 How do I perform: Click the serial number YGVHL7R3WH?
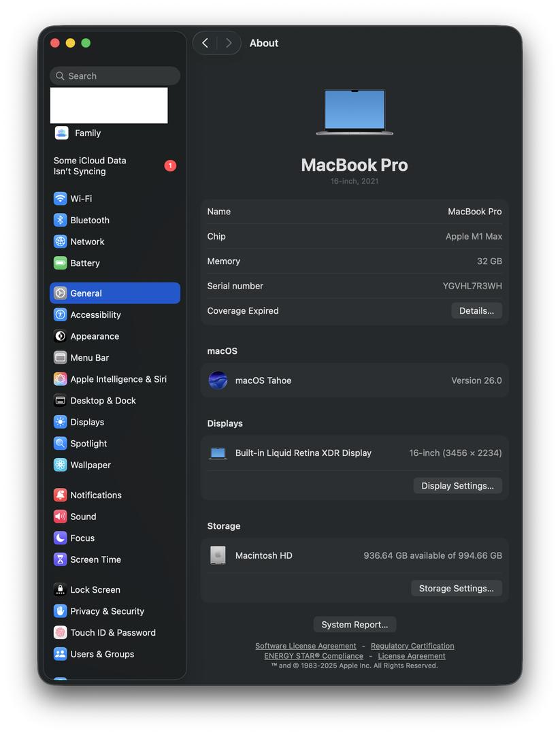(472, 286)
